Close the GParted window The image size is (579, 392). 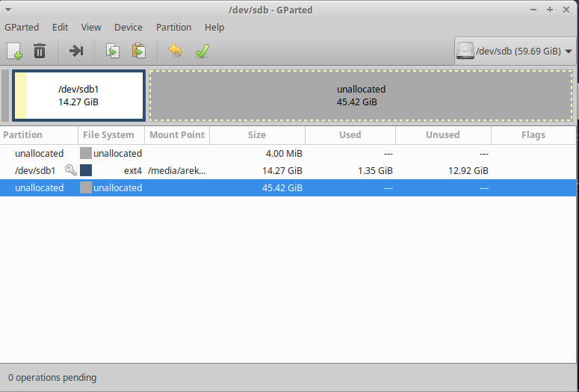click(x=566, y=10)
